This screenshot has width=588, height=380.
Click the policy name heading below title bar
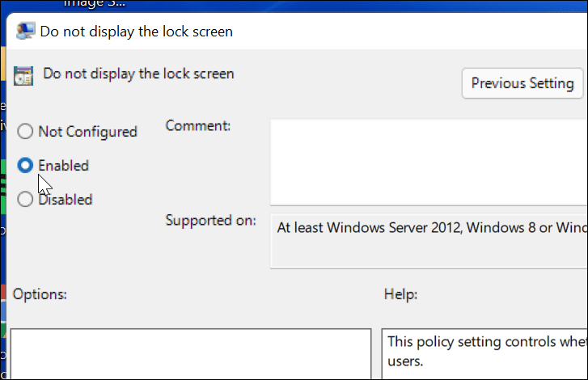click(x=138, y=74)
